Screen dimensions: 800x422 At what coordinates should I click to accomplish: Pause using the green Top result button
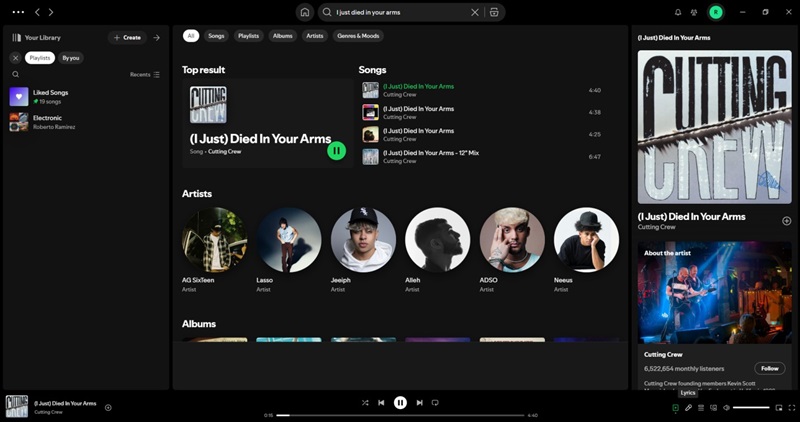coord(336,151)
